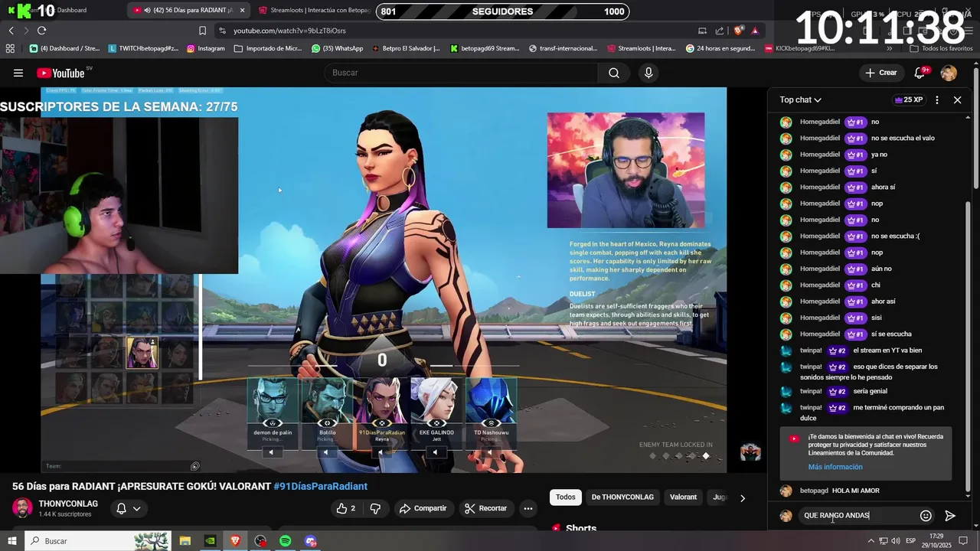The height and width of the screenshot is (551, 980).
Task: Dislike the video with thumbs down
Action: point(375,508)
